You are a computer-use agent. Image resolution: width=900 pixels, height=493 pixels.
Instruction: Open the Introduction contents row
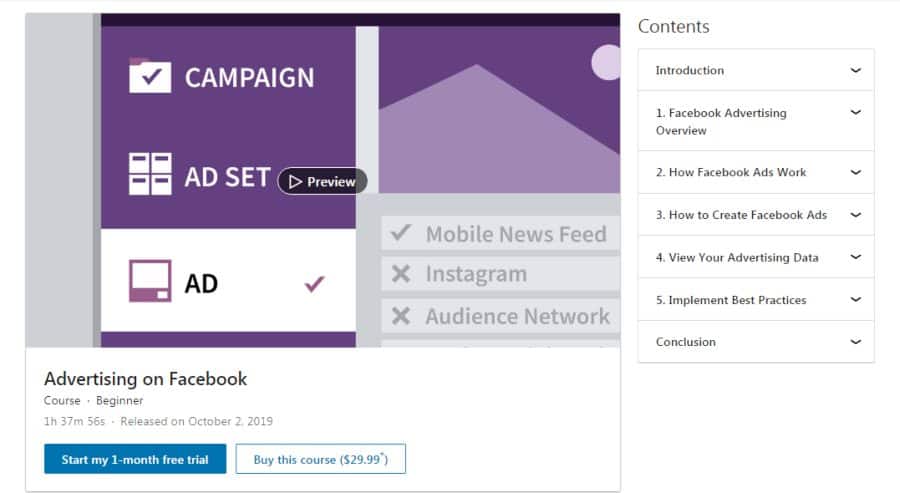pos(756,70)
